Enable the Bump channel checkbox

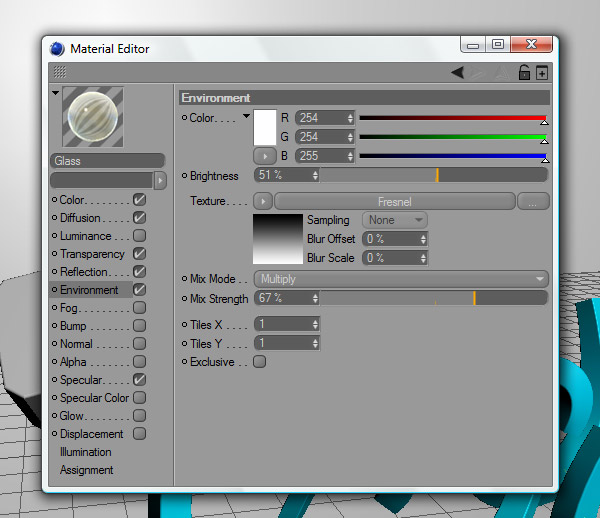[140, 326]
